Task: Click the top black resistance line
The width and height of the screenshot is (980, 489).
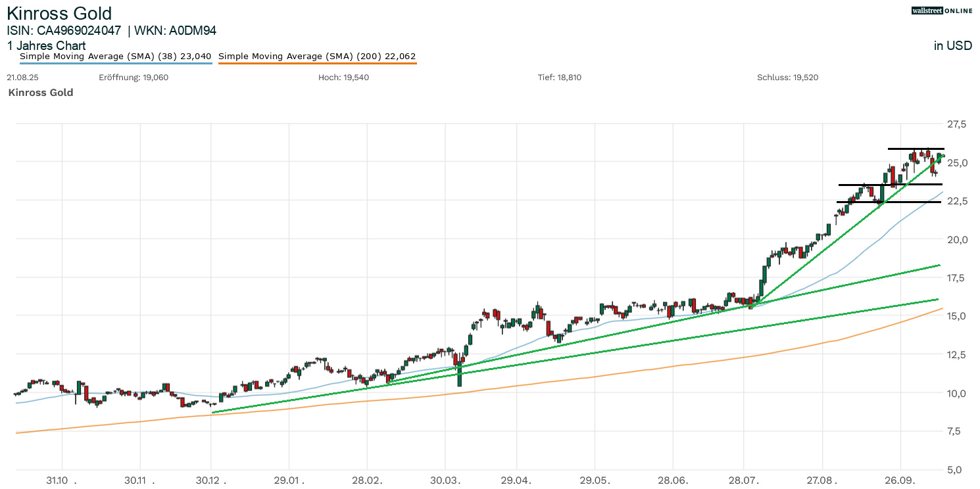Action: tap(916, 149)
